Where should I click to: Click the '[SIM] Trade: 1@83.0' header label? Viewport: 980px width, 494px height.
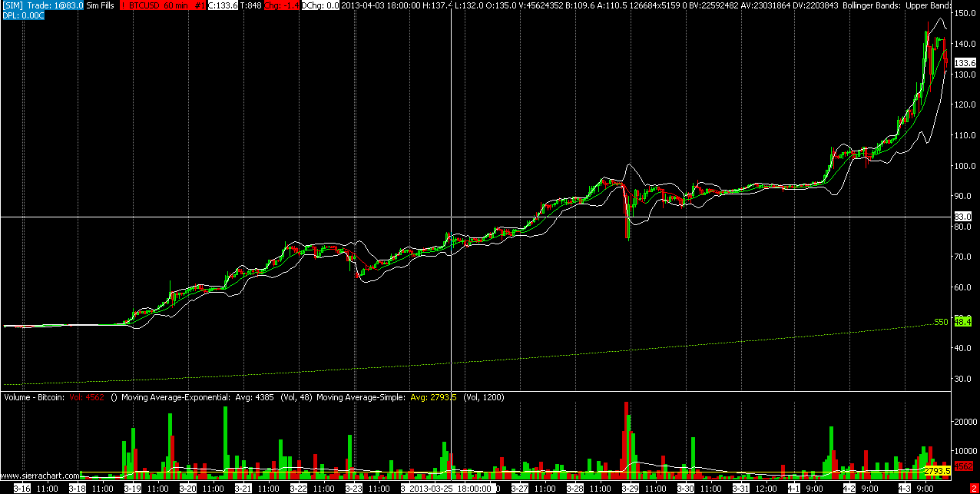coord(42,5)
